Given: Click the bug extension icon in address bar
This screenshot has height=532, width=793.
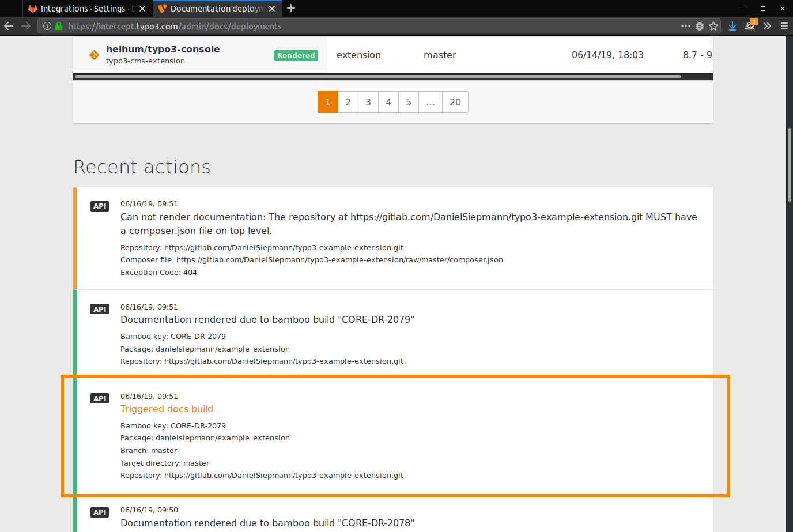Looking at the screenshot, I should pyautogui.click(x=700, y=26).
